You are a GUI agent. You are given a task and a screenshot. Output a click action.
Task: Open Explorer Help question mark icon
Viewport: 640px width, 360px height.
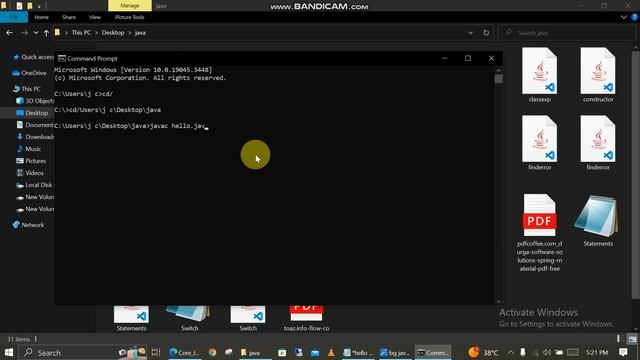[635, 17]
